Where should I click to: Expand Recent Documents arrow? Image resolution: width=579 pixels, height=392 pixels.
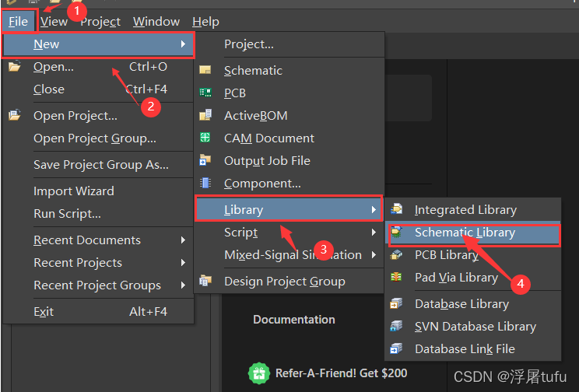(183, 240)
